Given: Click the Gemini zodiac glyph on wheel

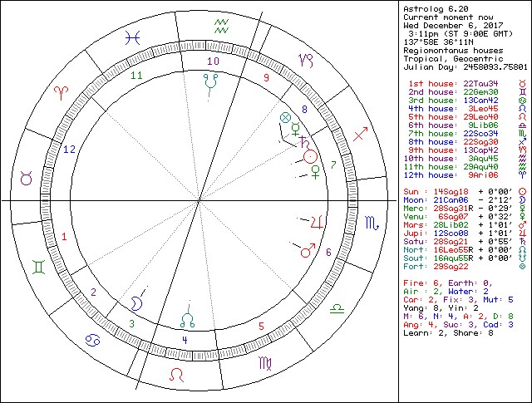Looking at the screenshot, I should (38, 268).
